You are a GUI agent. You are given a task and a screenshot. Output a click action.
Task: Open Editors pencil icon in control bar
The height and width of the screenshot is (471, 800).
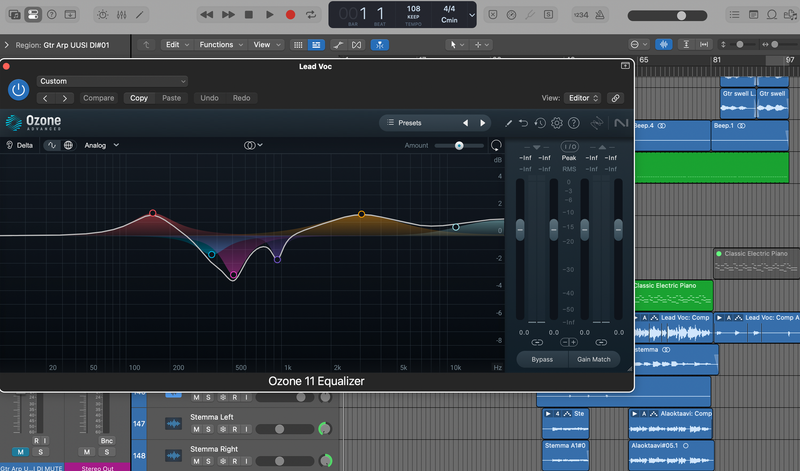click(139, 15)
